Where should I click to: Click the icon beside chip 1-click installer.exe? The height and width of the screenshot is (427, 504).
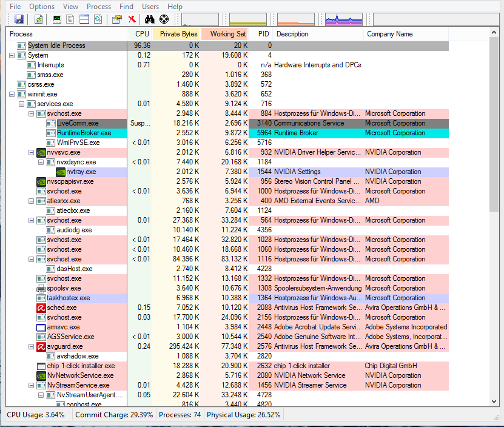[x=41, y=366]
